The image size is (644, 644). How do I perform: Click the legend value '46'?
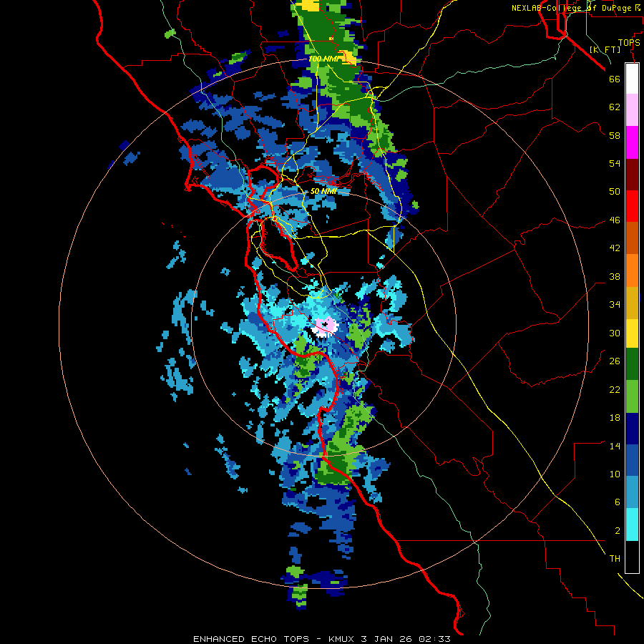pos(615,220)
